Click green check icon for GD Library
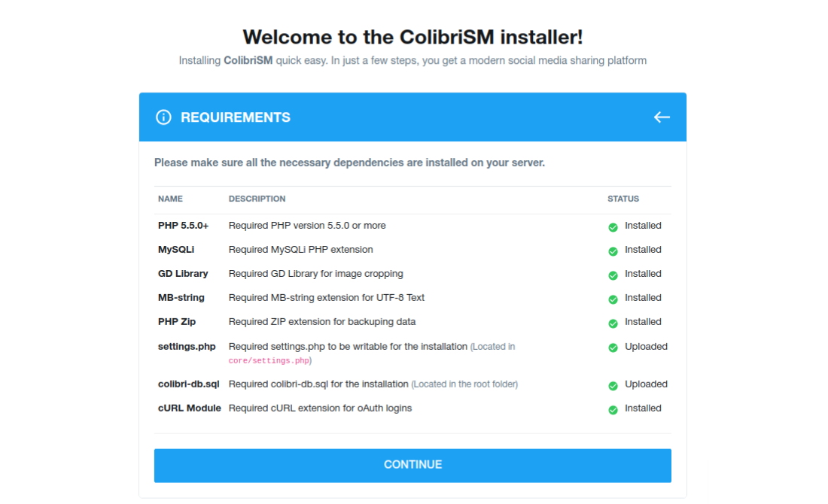This screenshot has width=828, height=504. [x=613, y=275]
